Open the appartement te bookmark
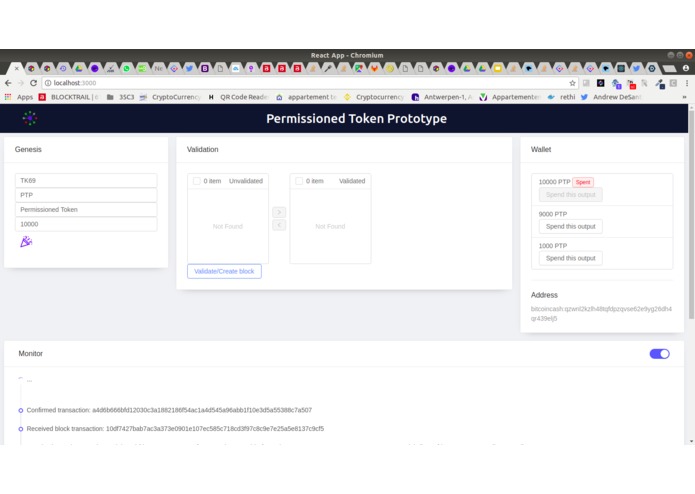Image resolution: width=695 pixels, height=494 pixels. tap(306, 97)
